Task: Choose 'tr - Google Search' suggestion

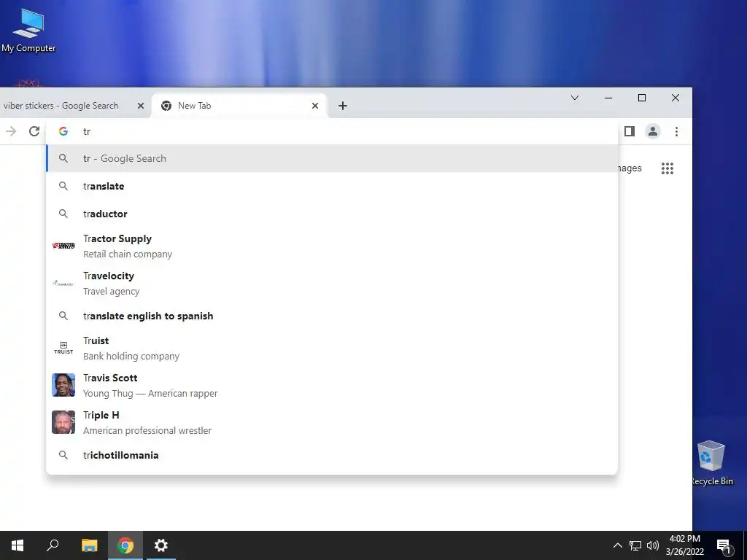Action: pyautogui.click(x=332, y=158)
